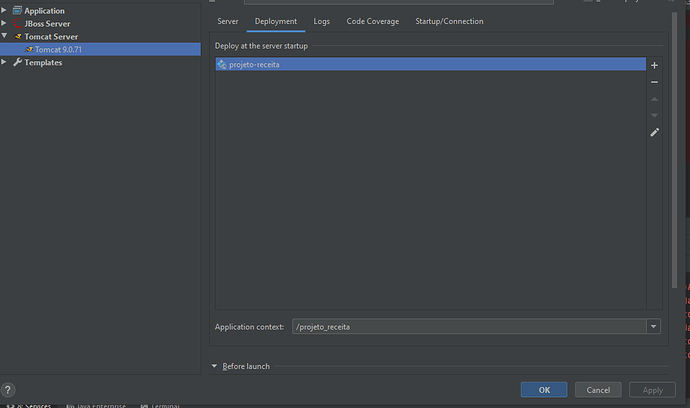The height and width of the screenshot is (408, 690).
Task: Expand the JBoss Server tree node
Action: pyautogui.click(x=4, y=23)
